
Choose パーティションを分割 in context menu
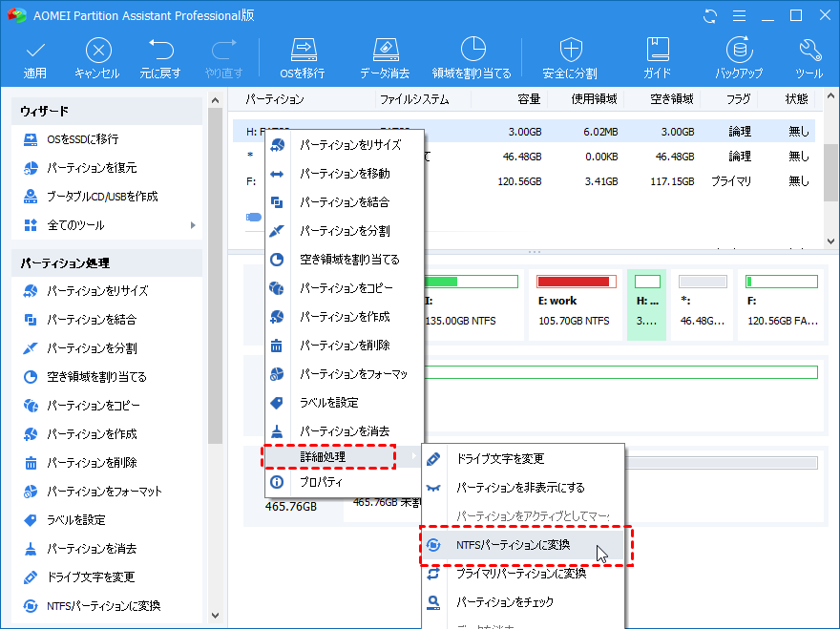pyautogui.click(x=345, y=231)
